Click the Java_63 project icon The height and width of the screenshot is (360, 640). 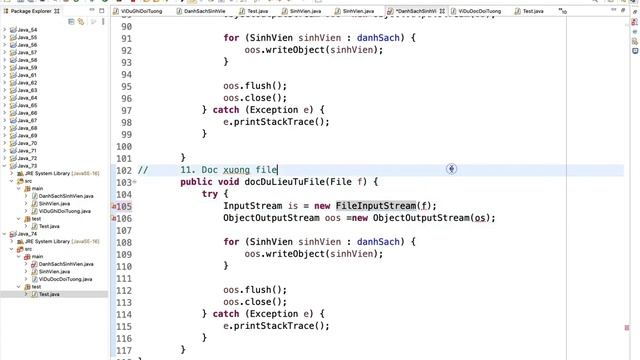(13, 90)
